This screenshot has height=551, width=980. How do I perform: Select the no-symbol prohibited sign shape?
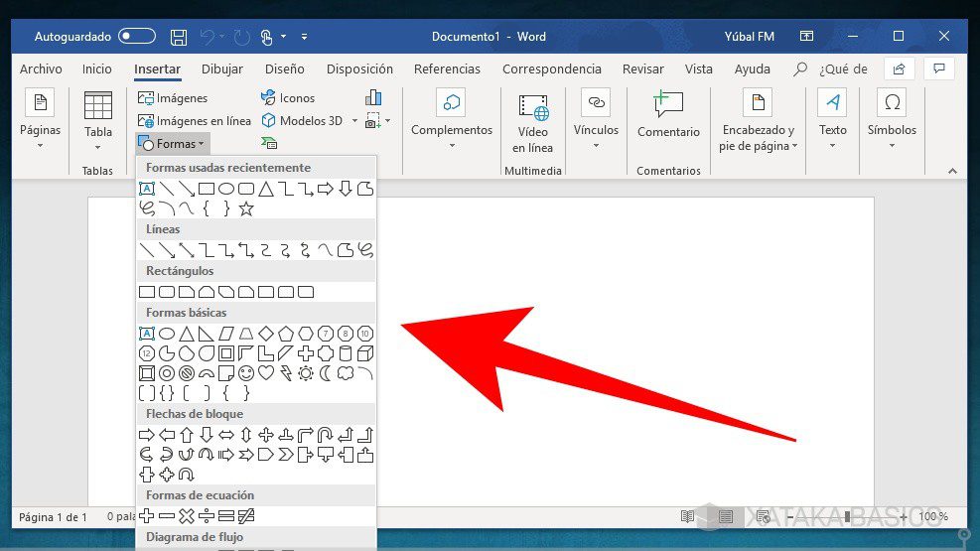pos(187,373)
